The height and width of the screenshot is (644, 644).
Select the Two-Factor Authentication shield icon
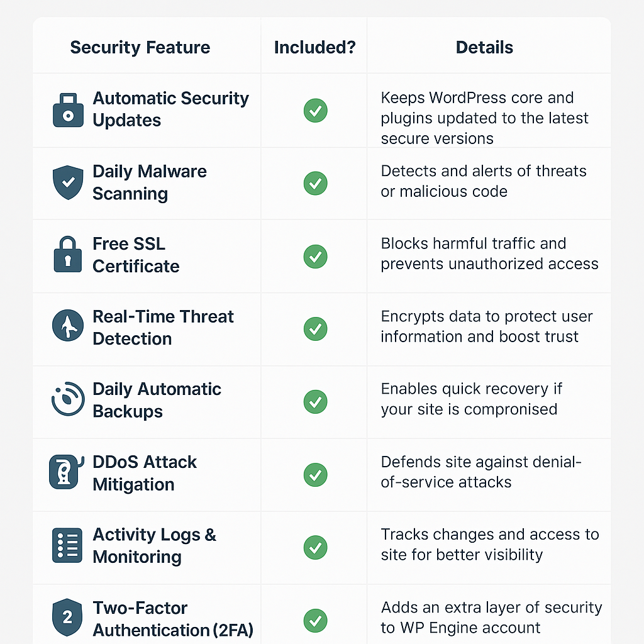click(x=67, y=617)
